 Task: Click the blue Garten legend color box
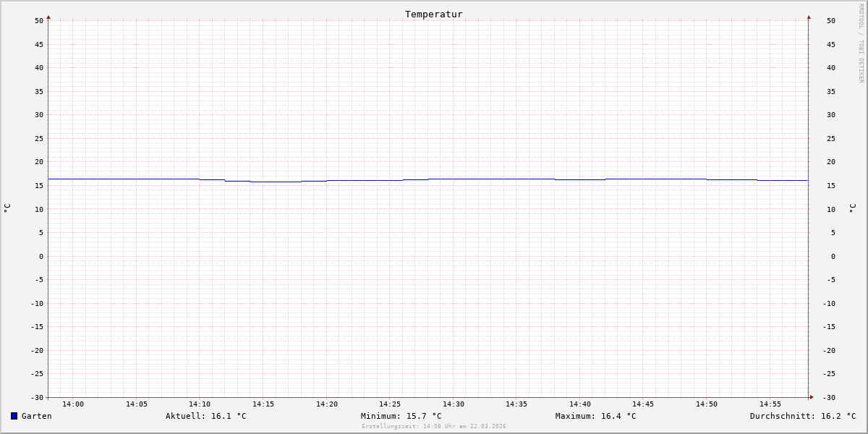pyautogui.click(x=14, y=416)
